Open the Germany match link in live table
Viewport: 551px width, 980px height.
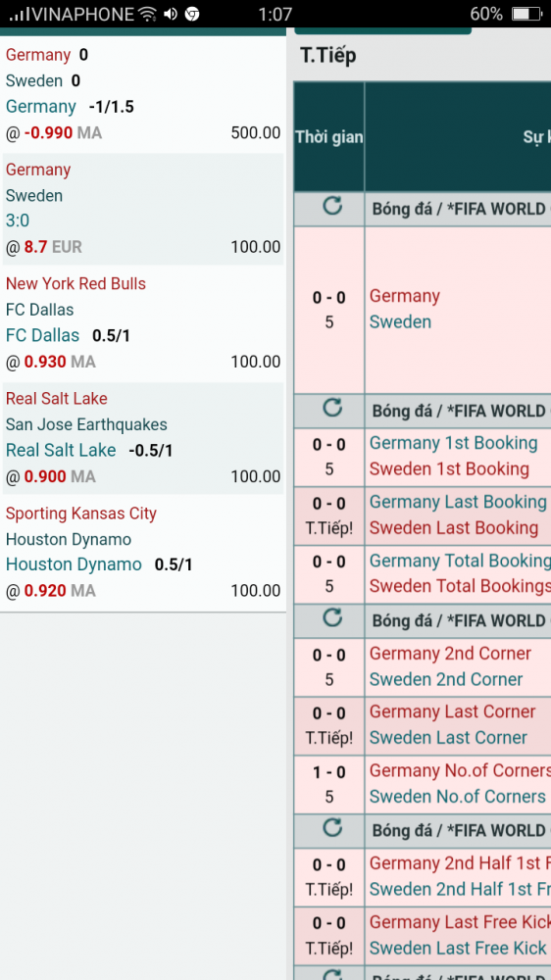tap(405, 296)
